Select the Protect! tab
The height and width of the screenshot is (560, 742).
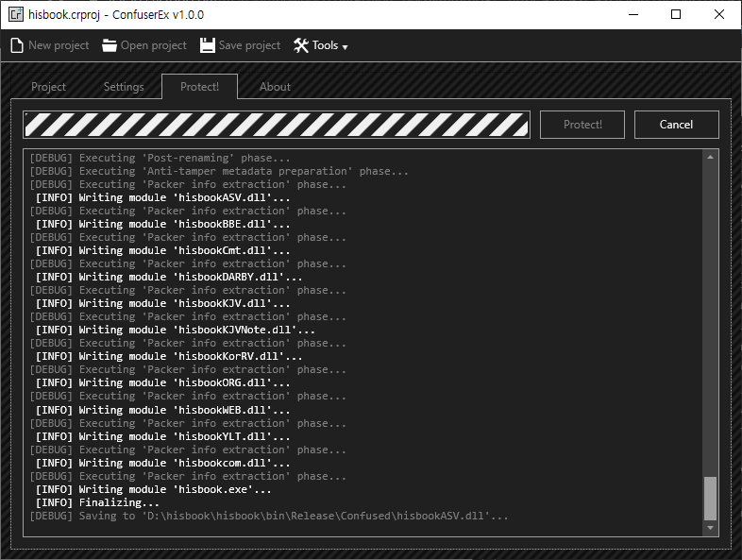[200, 87]
